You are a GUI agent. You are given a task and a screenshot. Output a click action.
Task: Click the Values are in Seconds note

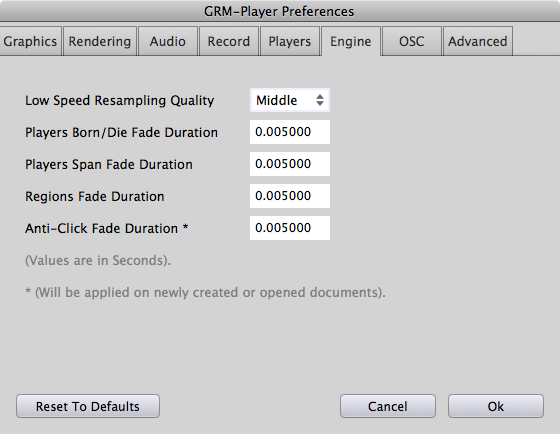[98, 260]
